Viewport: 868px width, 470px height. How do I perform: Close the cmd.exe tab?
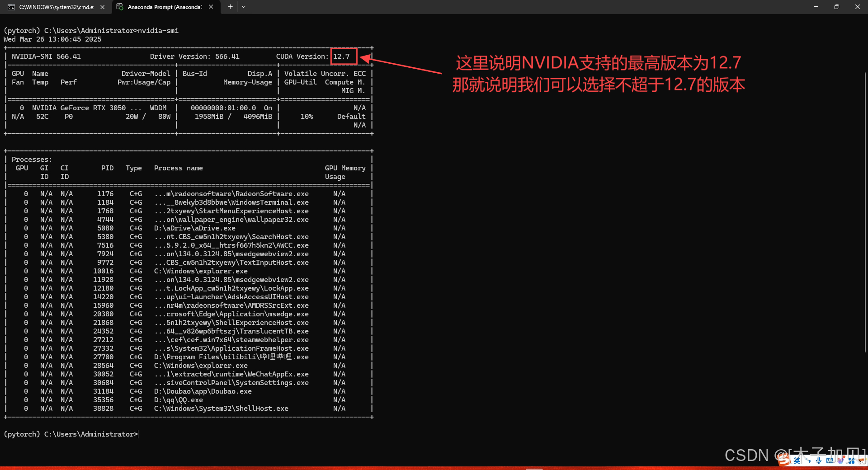102,7
